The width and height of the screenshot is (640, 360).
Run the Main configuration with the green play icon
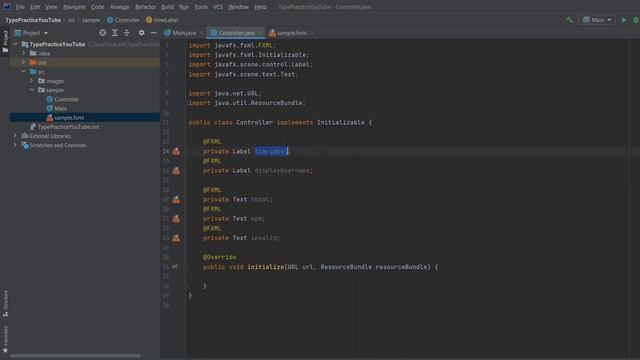(x=624, y=20)
